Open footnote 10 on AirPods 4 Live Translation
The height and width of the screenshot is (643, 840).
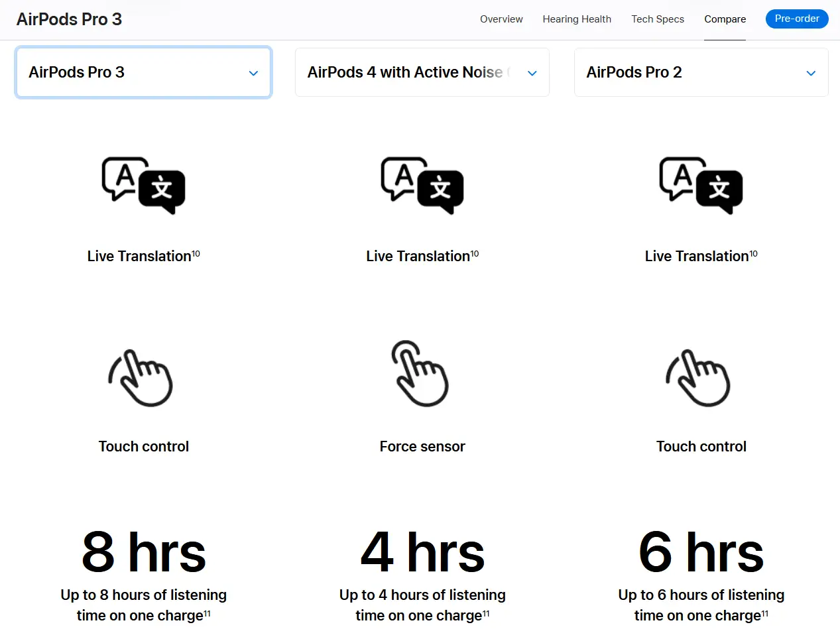point(475,254)
